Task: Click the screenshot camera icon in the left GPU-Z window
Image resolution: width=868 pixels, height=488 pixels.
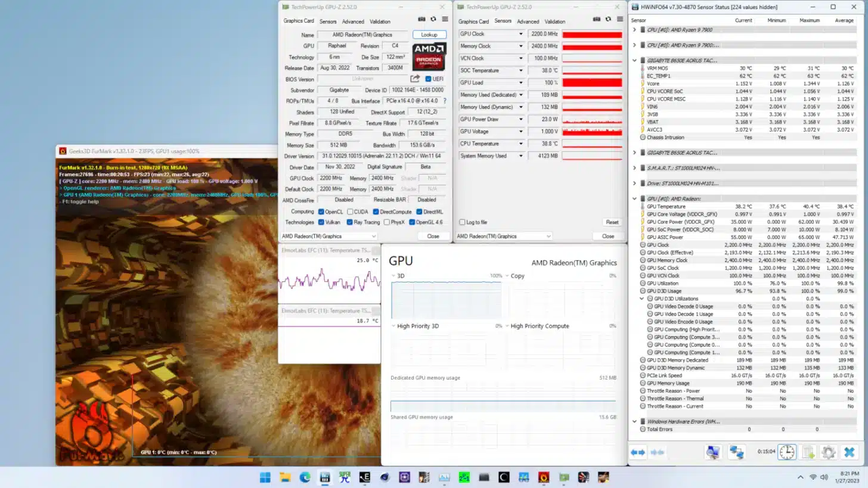Action: click(x=422, y=19)
